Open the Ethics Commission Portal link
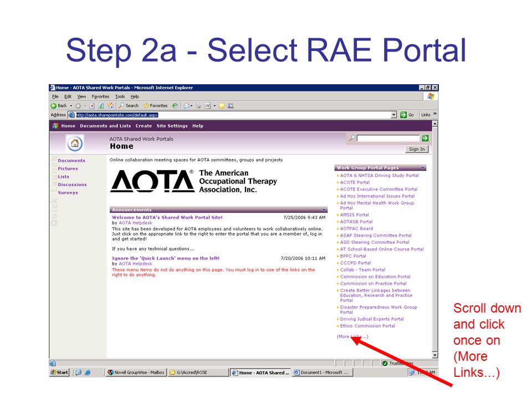 [367, 326]
